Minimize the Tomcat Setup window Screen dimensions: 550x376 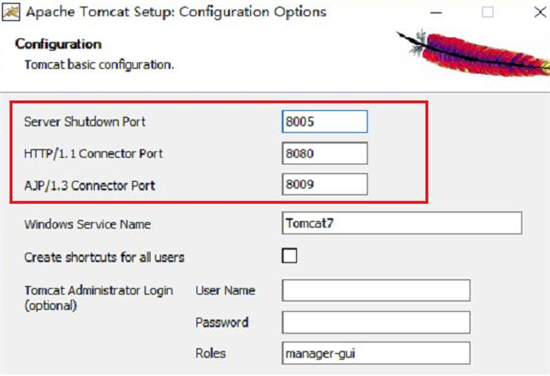436,13
